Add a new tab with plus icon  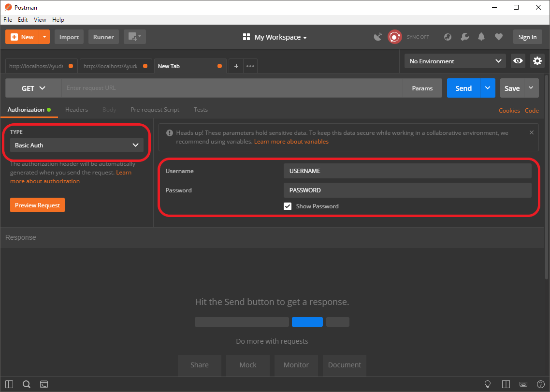[236, 66]
